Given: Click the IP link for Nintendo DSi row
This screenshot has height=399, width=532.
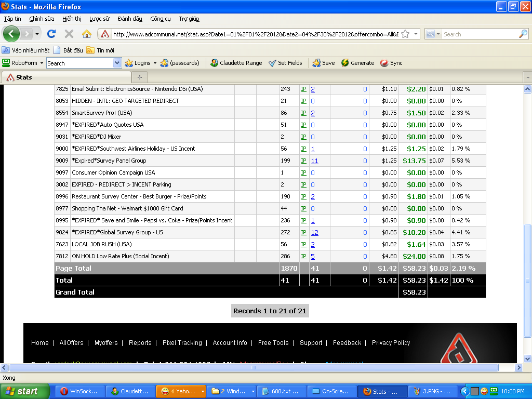Looking at the screenshot, I should point(303,89).
